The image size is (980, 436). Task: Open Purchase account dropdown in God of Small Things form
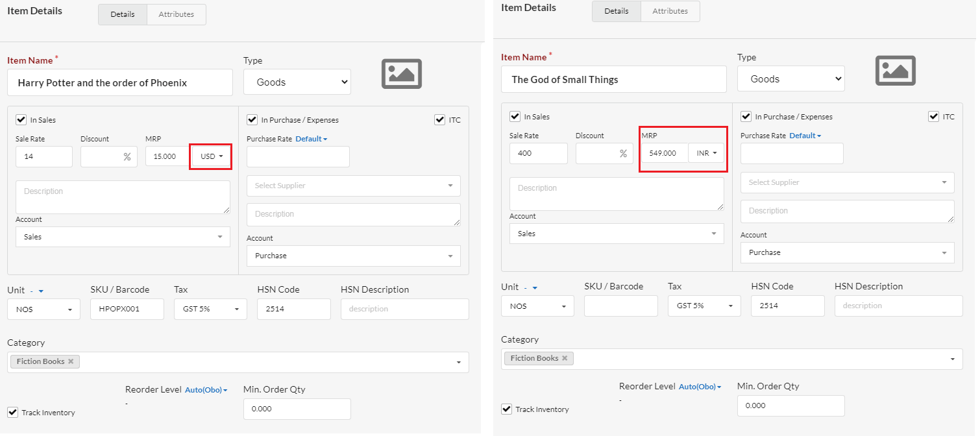point(848,252)
